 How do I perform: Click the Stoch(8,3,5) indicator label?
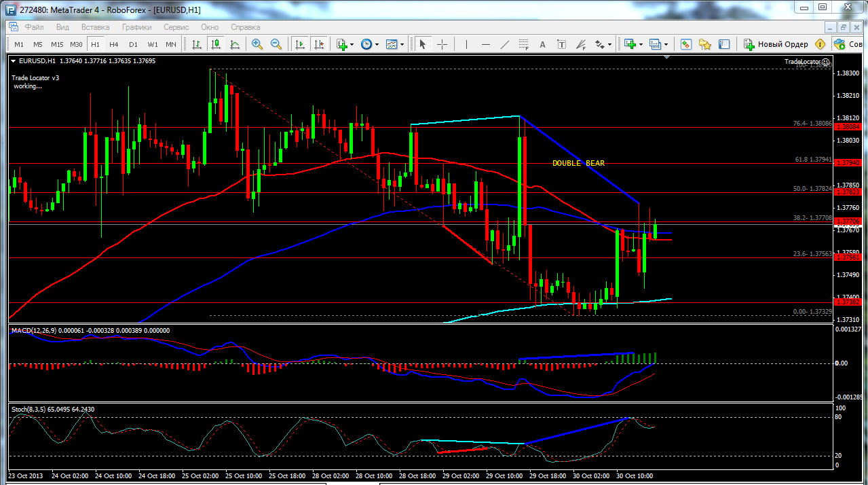pyautogui.click(x=28, y=410)
